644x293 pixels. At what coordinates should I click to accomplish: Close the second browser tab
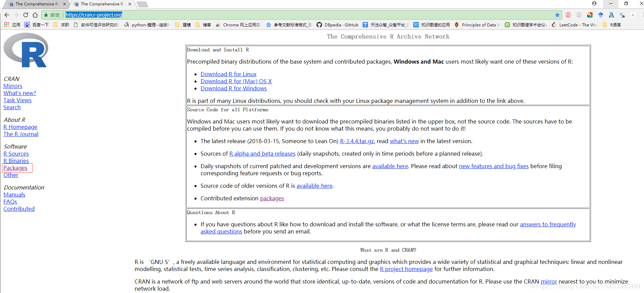(x=130, y=4)
